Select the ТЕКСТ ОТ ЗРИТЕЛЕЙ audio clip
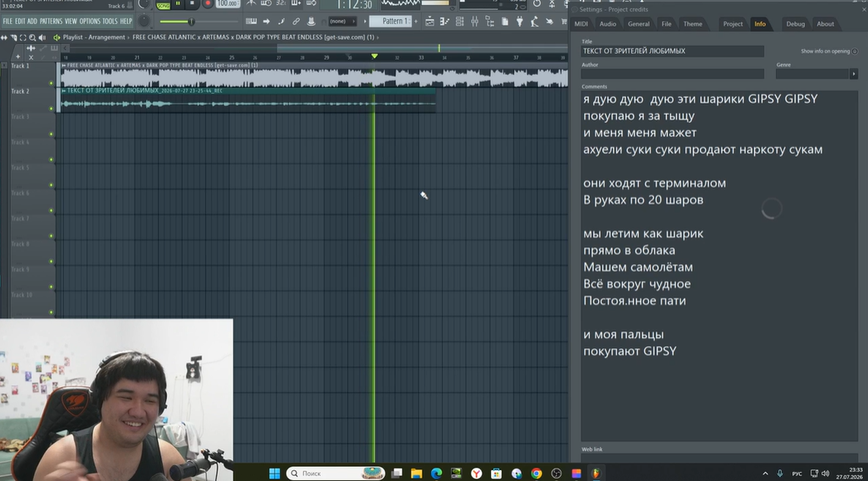Image resolution: width=868 pixels, height=481 pixels. tap(248, 101)
